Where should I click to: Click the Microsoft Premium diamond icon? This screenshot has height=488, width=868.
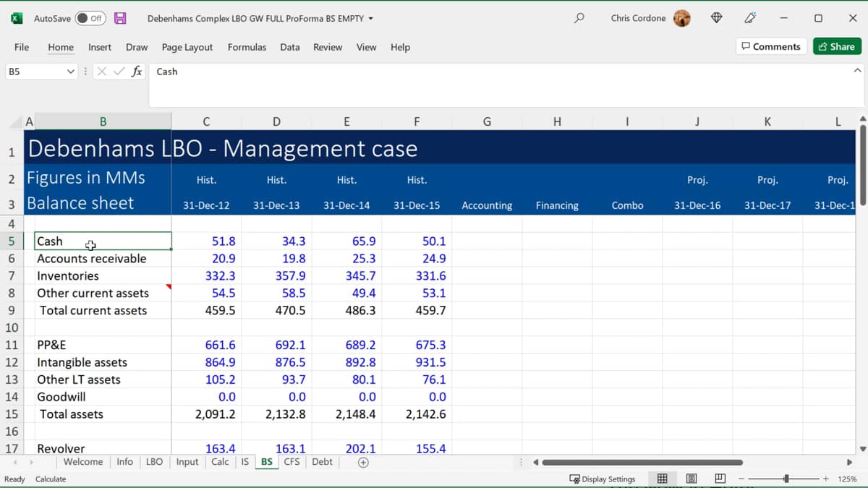(717, 18)
